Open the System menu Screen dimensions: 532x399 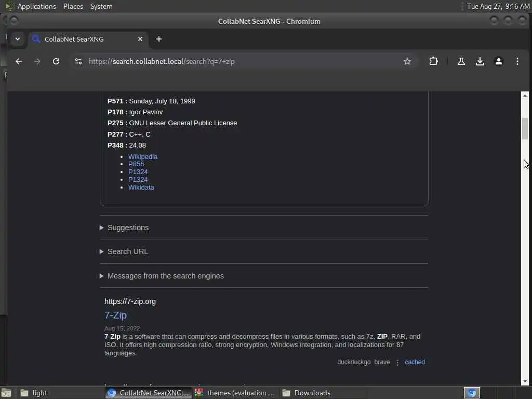[x=101, y=6]
